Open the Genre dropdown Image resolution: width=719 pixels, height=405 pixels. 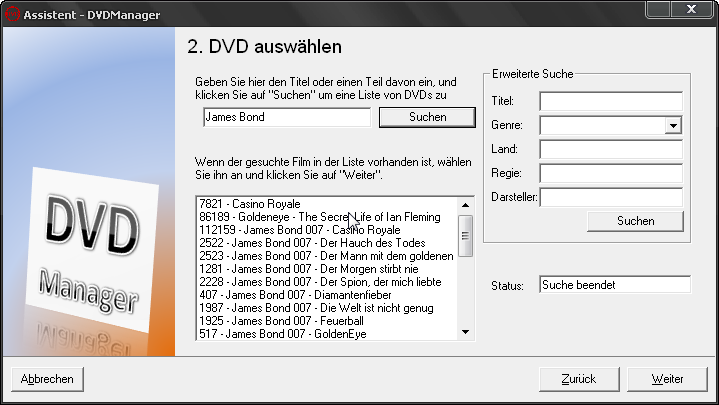click(673, 125)
